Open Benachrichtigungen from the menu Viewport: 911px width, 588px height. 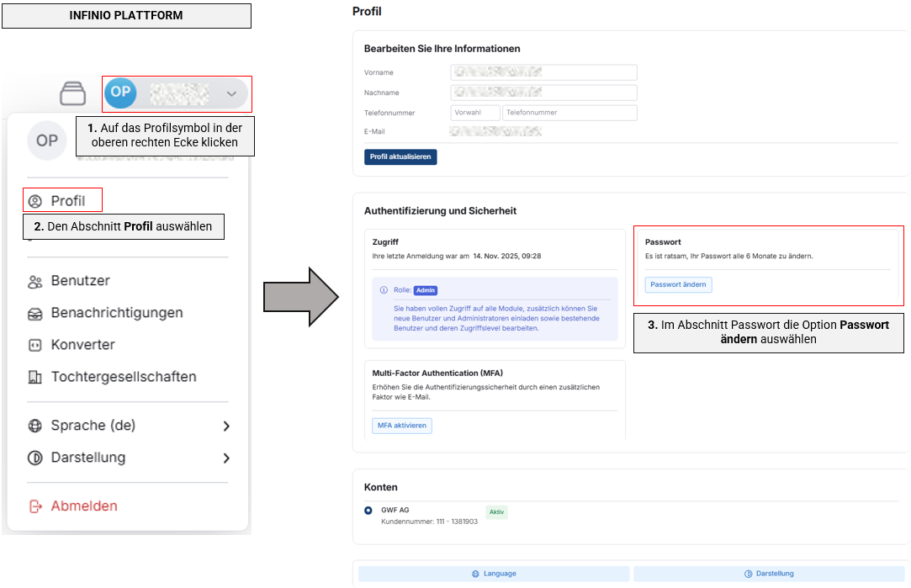(116, 313)
